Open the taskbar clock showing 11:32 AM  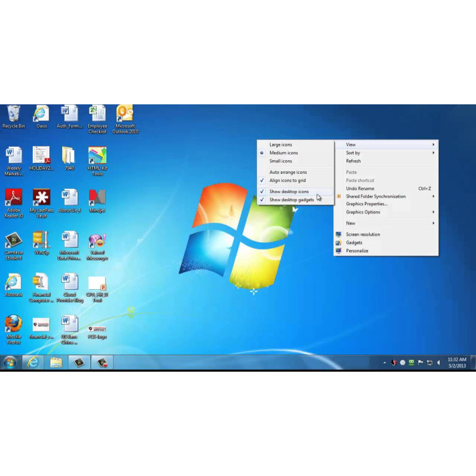tap(457, 363)
